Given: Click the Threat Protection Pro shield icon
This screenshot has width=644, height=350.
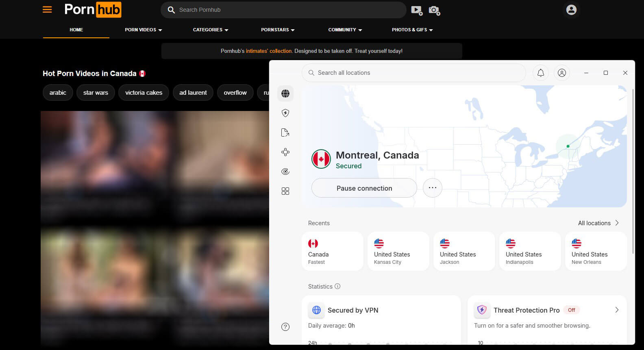Looking at the screenshot, I should click(482, 310).
